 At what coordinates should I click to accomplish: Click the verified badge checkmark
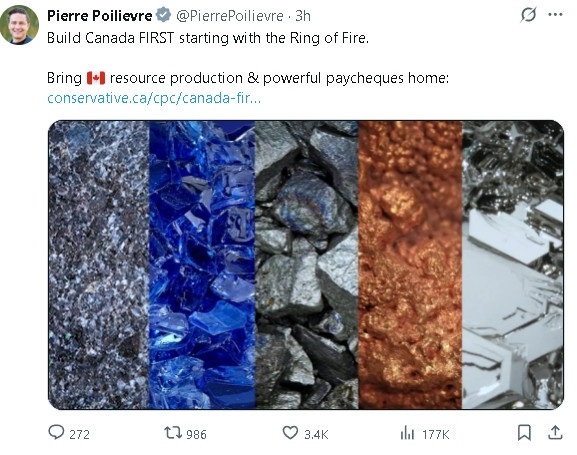coord(163,15)
